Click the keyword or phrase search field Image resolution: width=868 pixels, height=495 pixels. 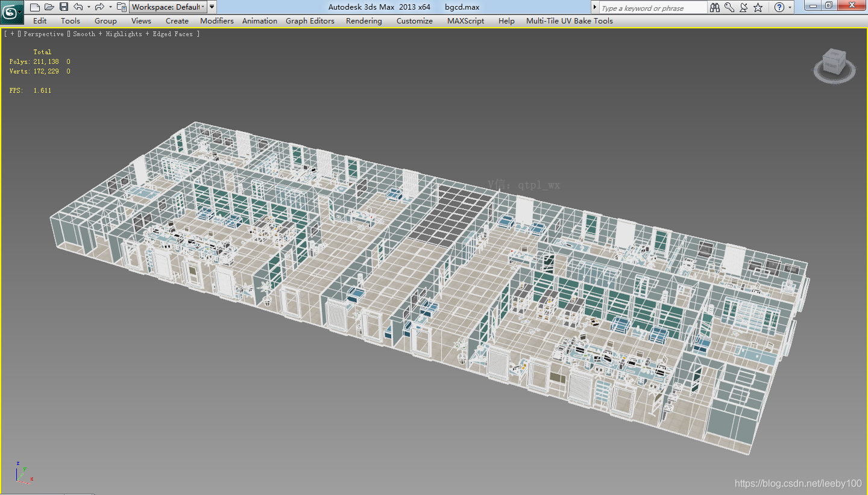[653, 8]
